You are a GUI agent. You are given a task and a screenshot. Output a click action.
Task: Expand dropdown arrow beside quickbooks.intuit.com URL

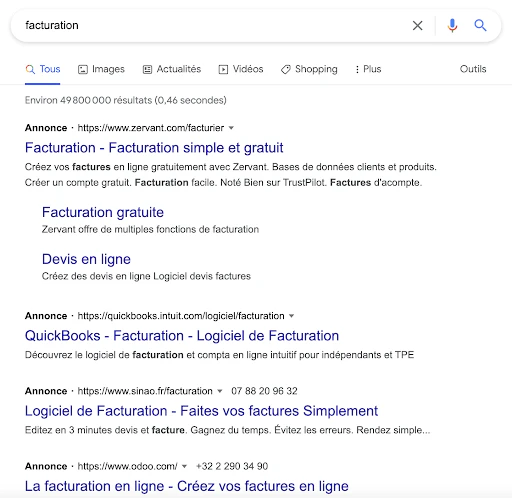pos(291,316)
